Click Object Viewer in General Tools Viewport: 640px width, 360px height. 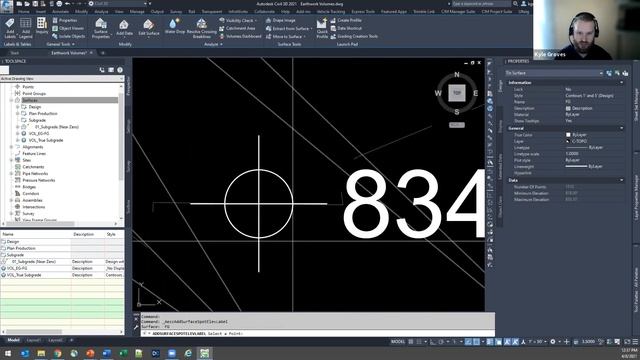coord(68,28)
